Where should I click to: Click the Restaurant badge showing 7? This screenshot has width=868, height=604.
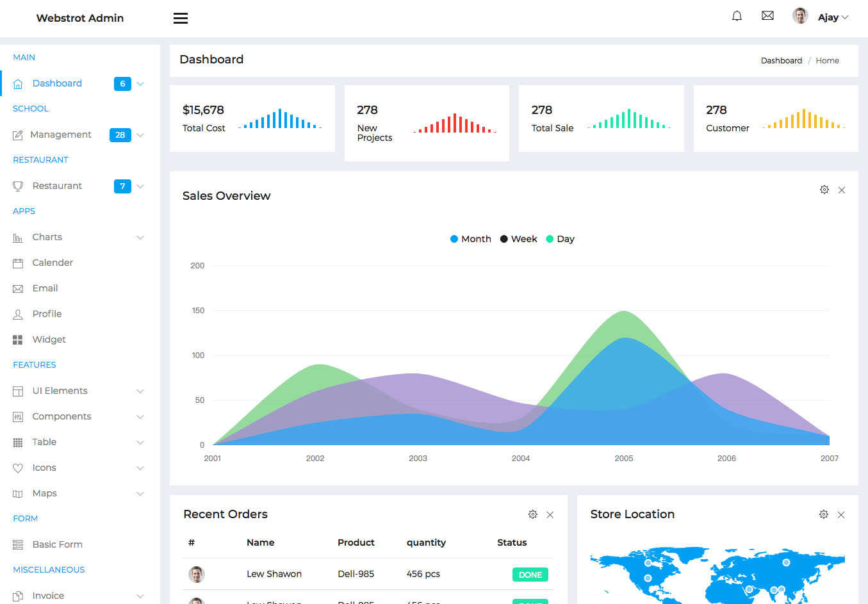(x=122, y=186)
